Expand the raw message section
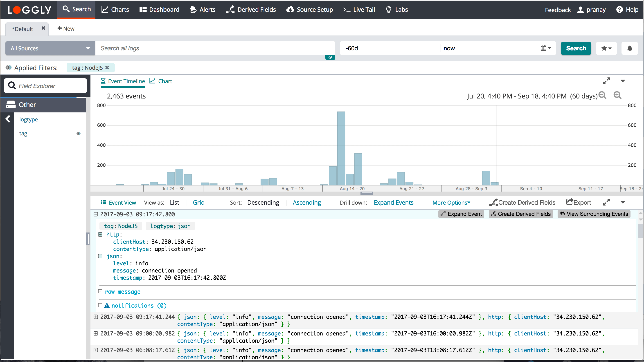The height and width of the screenshot is (362, 644). (x=100, y=291)
